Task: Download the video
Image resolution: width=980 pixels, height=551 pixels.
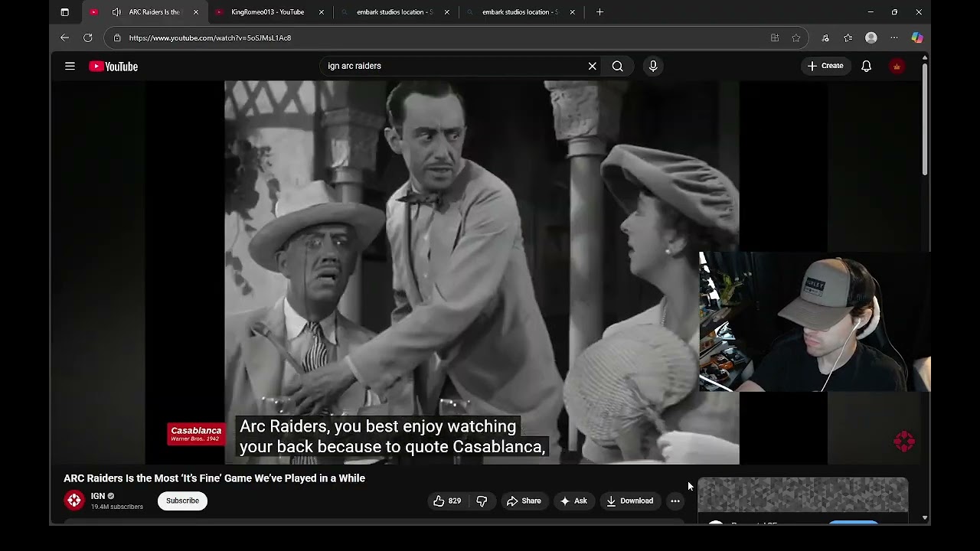Action: click(x=630, y=501)
